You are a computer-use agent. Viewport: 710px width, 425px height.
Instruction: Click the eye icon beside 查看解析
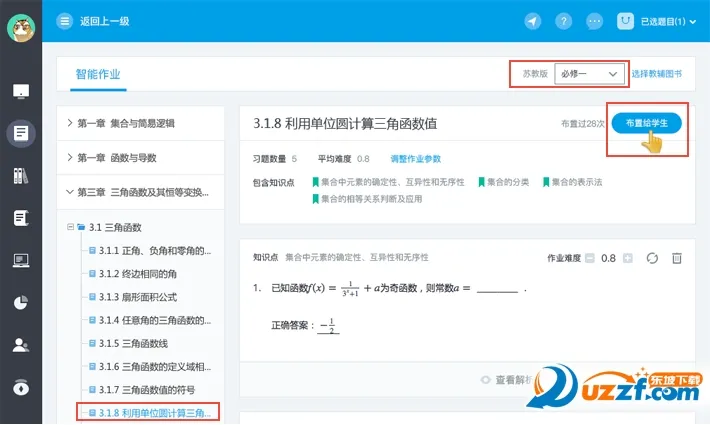485,380
